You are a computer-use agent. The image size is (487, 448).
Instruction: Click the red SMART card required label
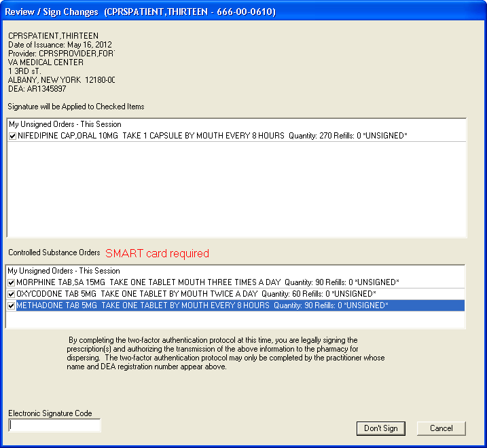coord(157,254)
